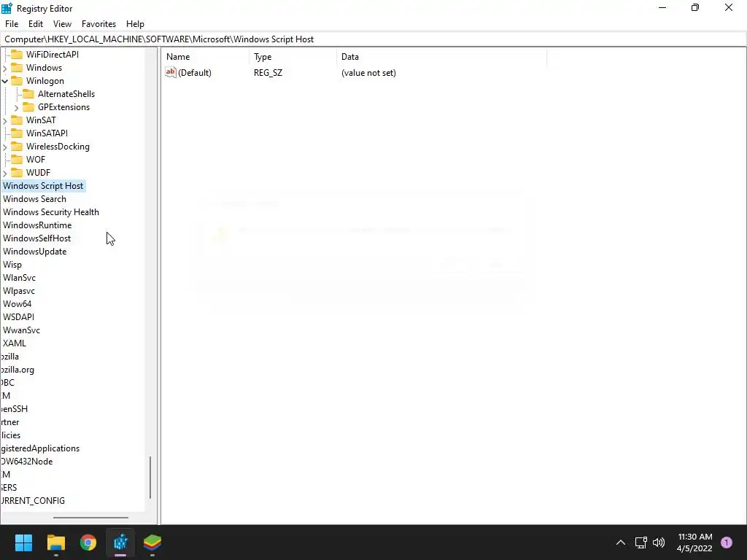Select the HKEY_CURRENT_CONFIG hive

point(32,500)
